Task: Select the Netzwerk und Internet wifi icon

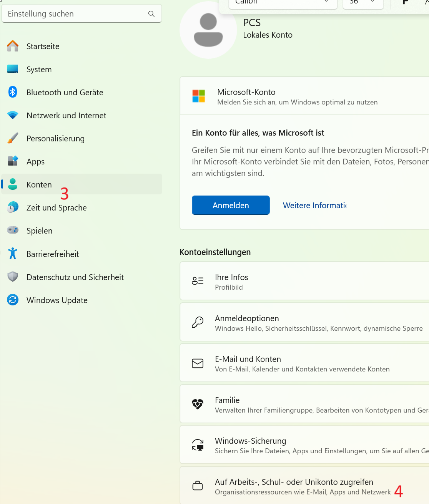Action: pos(13,115)
